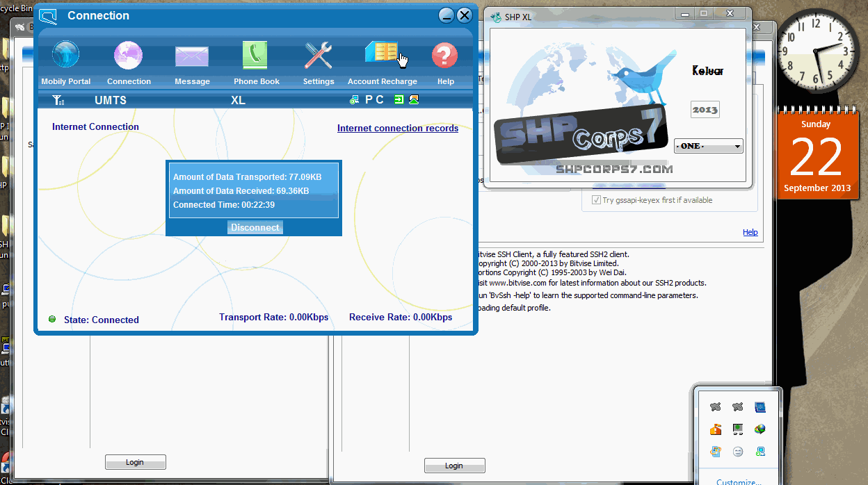
Task: Click Amount of Data Transported: 77.09KB
Action: pos(248,177)
